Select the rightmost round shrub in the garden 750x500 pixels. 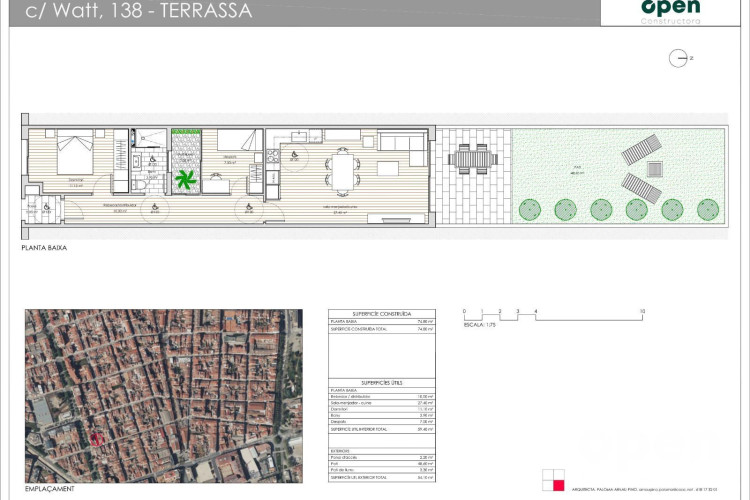(707, 209)
